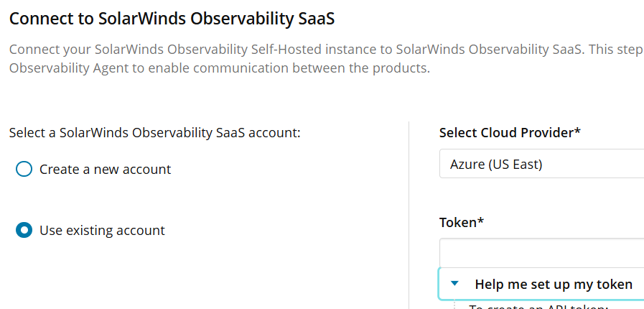Click "Select a SolarWinds Observability SaaS account:" text
This screenshot has height=309, width=644.
pyautogui.click(x=154, y=133)
